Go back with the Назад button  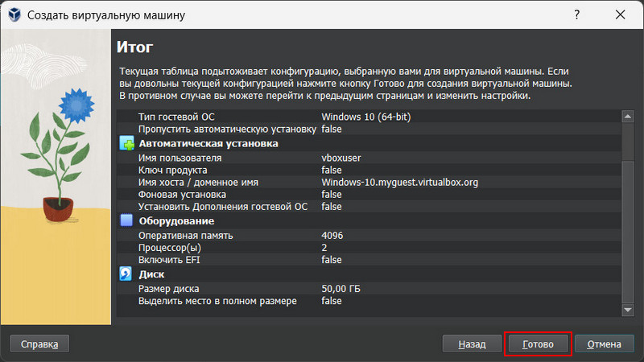(x=472, y=344)
